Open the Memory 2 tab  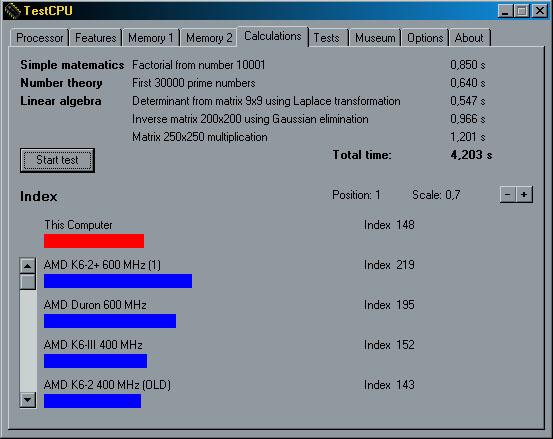209,38
